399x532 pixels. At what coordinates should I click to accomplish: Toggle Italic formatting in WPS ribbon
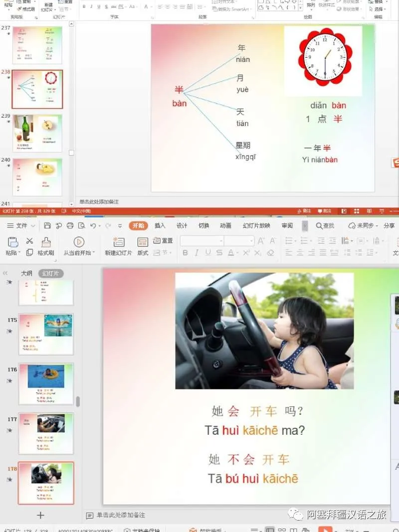pos(197,253)
